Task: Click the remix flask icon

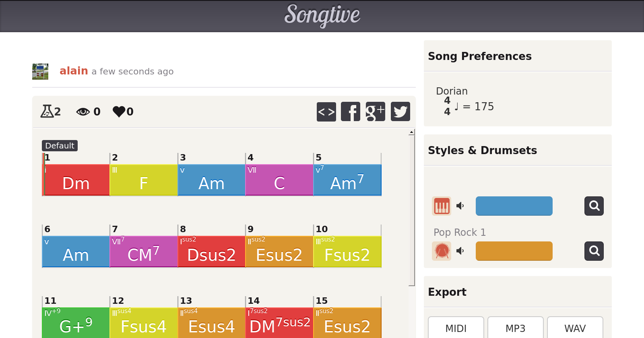Action: click(x=47, y=111)
